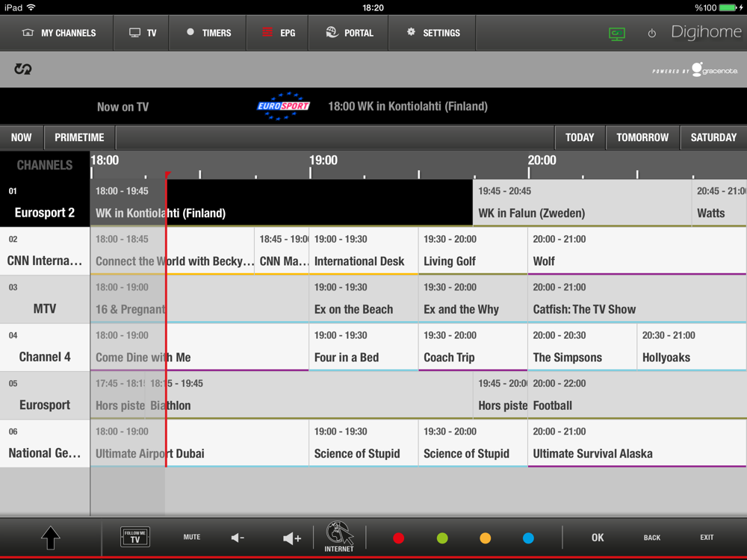Select the red current-time marker on timeline
This screenshot has width=747, height=560.
point(167,175)
